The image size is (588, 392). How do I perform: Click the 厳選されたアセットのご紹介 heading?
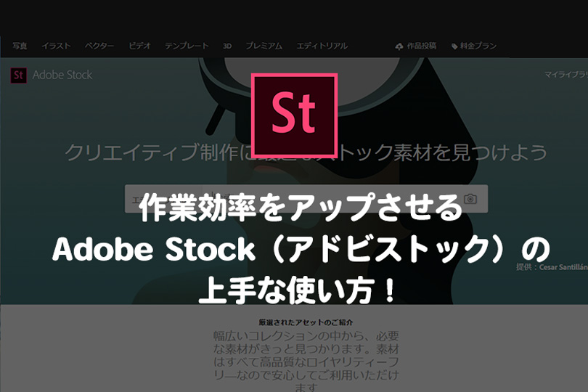(306, 322)
